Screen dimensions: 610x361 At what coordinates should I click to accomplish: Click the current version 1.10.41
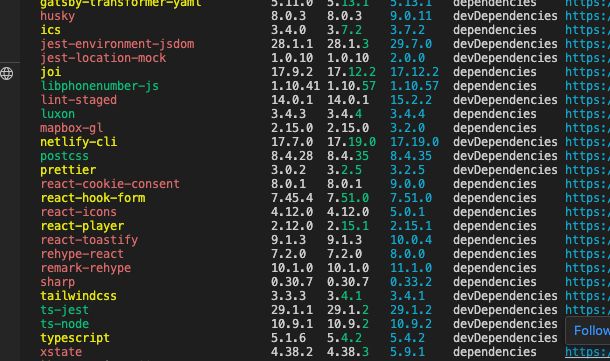pyautogui.click(x=295, y=86)
